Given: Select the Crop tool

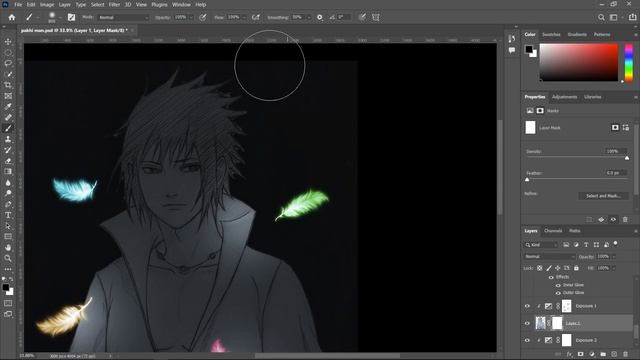Looking at the screenshot, I should tap(8, 85).
